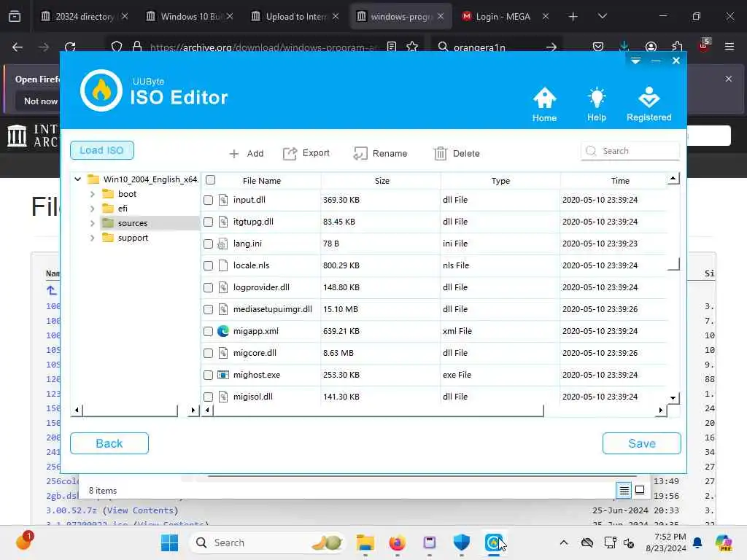Check the box for logprovider.dll

point(208,287)
